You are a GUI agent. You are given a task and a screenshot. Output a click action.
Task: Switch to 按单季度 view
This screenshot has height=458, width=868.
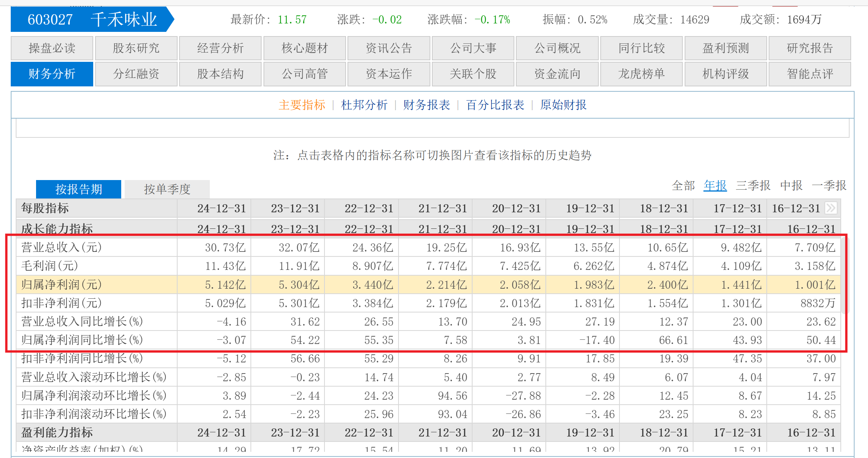(167, 189)
